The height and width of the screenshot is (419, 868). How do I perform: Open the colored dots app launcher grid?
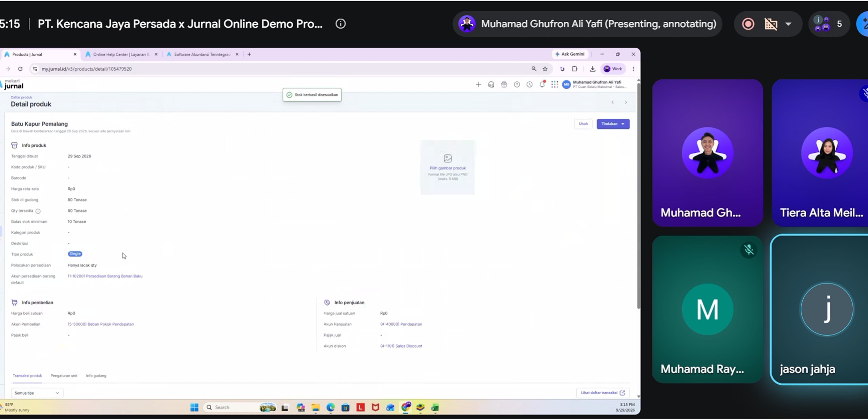tap(555, 85)
